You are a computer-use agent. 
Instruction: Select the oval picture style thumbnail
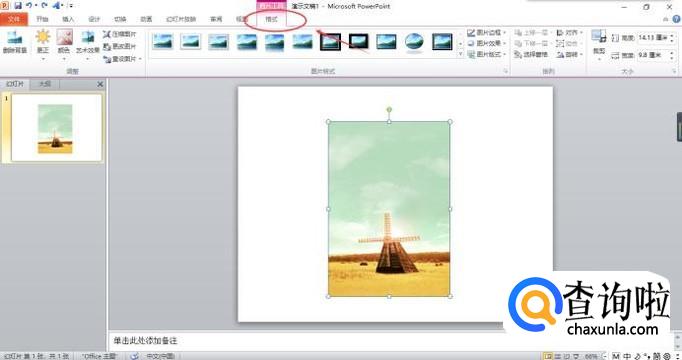pyautogui.click(x=414, y=42)
